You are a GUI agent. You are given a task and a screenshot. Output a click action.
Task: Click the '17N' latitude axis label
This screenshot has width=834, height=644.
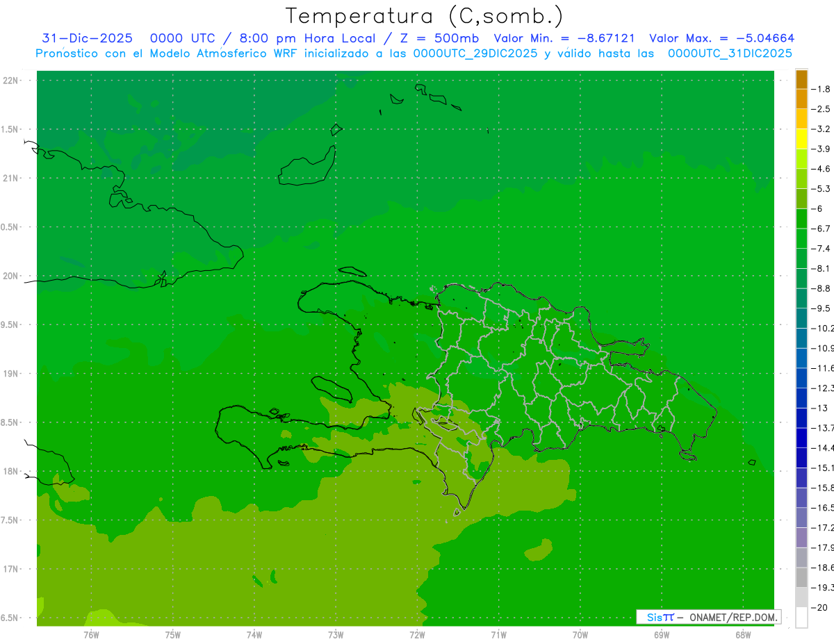(11, 569)
